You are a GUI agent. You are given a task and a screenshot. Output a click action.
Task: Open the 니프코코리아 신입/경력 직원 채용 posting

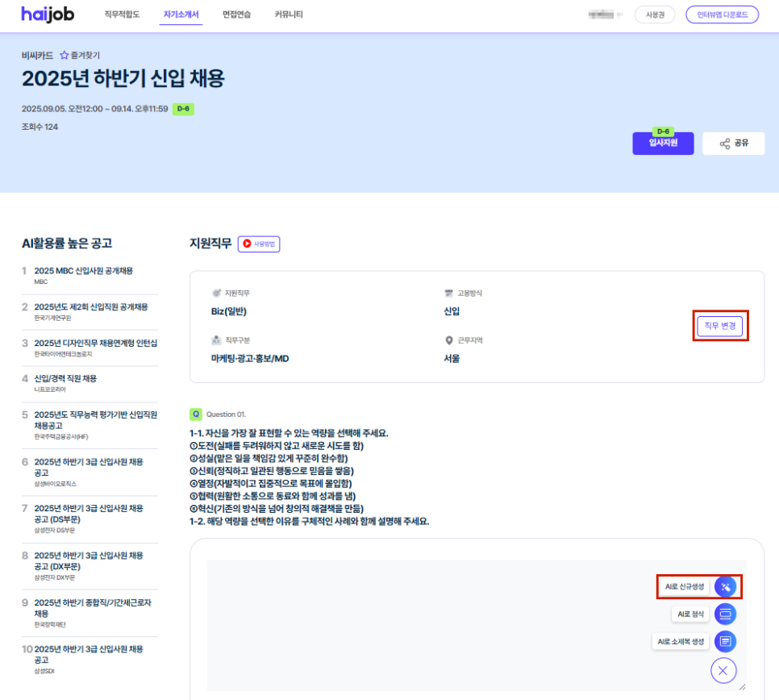coord(65,379)
